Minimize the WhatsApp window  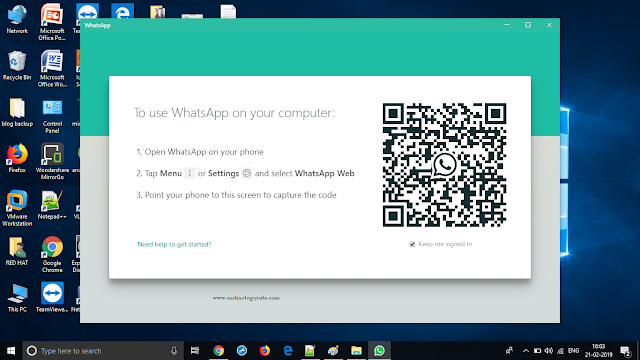coord(507,25)
